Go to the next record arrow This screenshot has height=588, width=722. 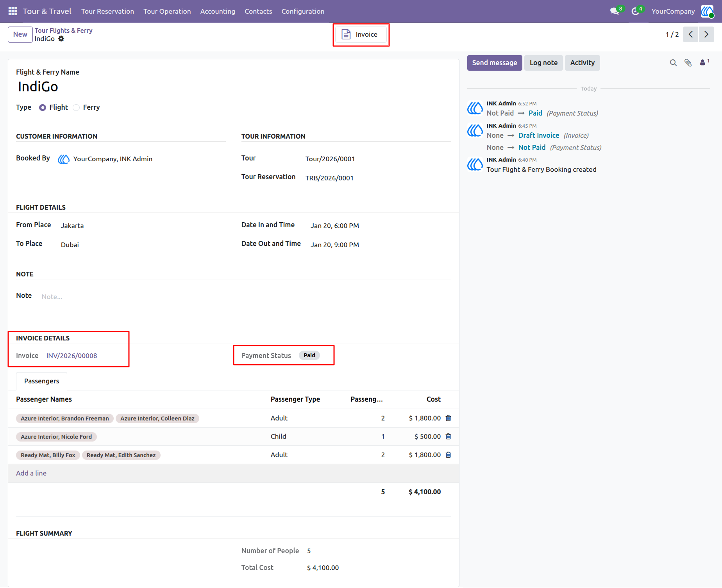pyautogui.click(x=706, y=34)
